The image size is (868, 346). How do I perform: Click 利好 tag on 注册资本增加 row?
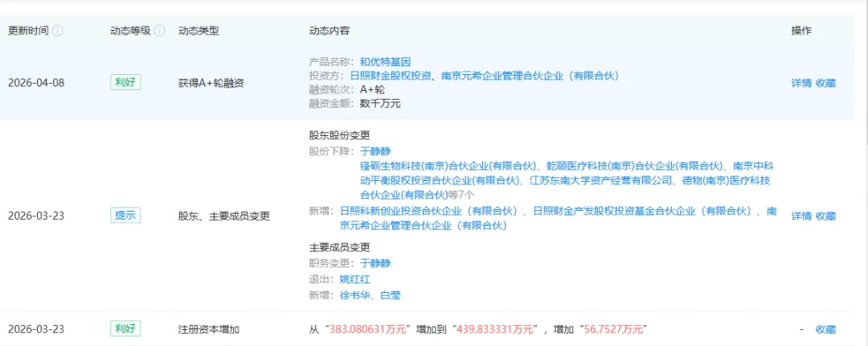click(x=125, y=329)
